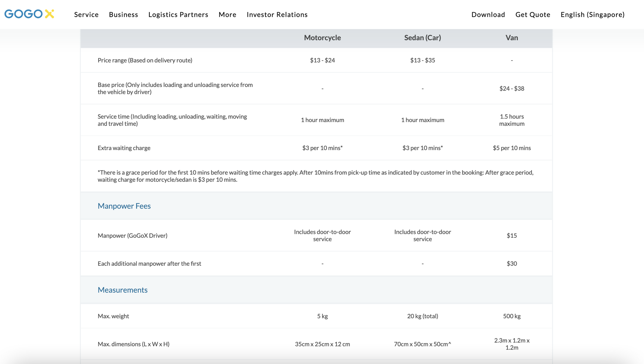
Task: Click the motorcycle 1 hour maximum cell
Action: click(x=322, y=120)
